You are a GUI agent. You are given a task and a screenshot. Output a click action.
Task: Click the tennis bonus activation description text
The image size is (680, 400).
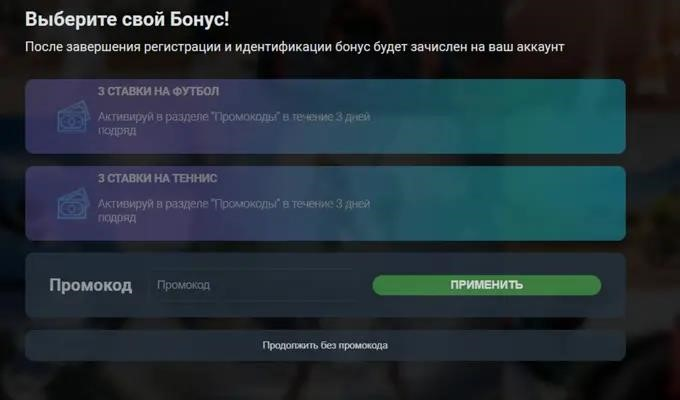234,210
